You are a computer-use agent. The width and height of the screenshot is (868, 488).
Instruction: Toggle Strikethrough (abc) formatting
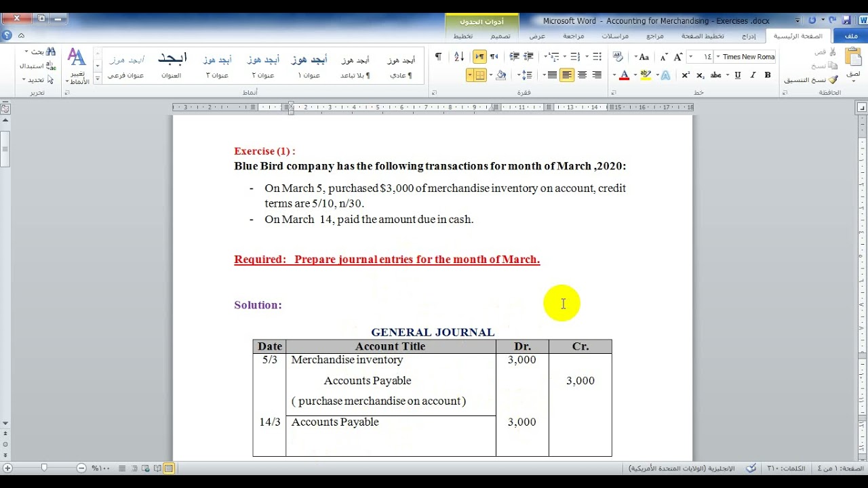coord(715,75)
